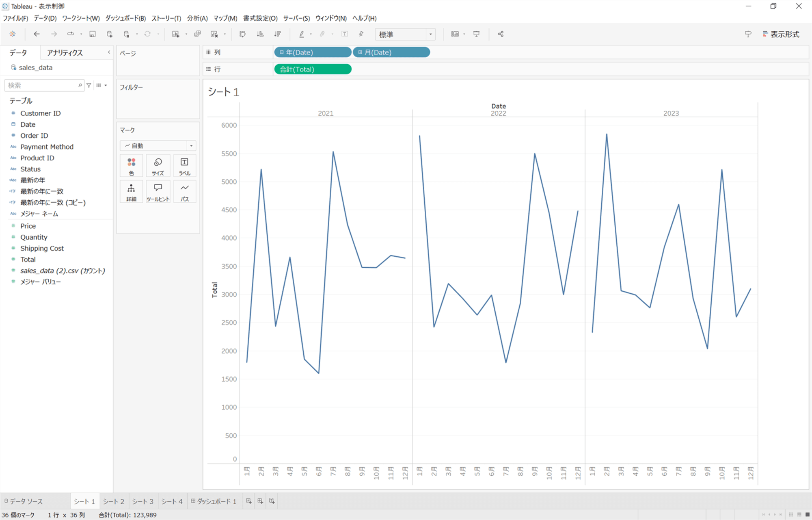Show filmstrip view icon in status bar
This screenshot has height=520, width=812.
click(x=799, y=515)
